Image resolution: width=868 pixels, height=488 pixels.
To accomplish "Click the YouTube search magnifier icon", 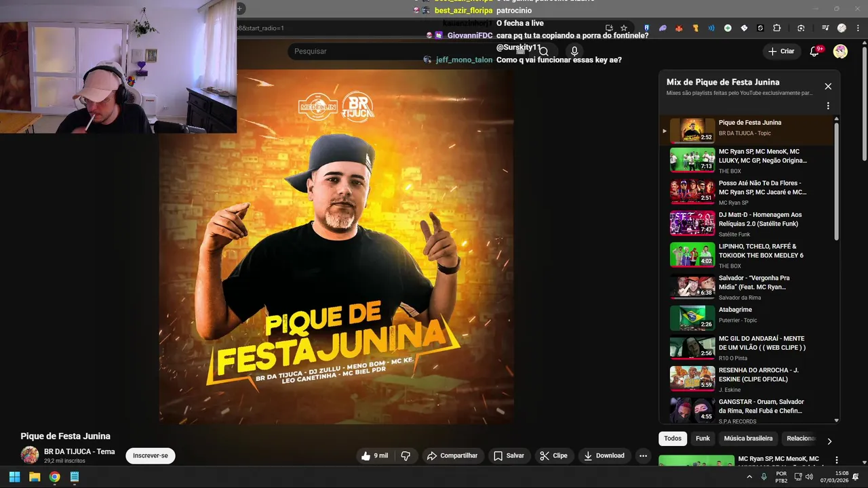I will point(544,52).
